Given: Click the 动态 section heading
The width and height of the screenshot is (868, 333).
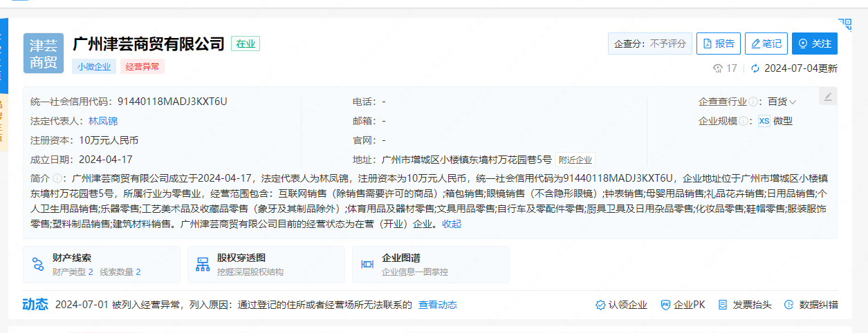Looking at the screenshot, I should click(35, 305).
